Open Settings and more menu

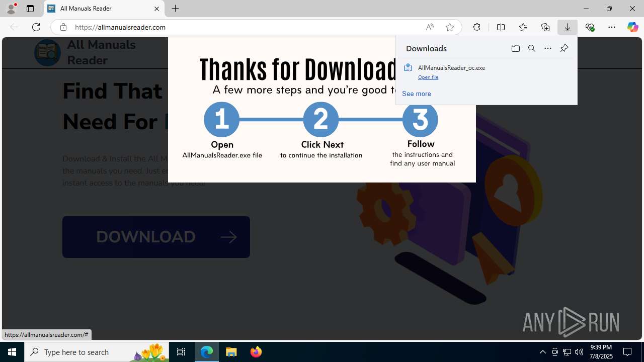coord(612,27)
